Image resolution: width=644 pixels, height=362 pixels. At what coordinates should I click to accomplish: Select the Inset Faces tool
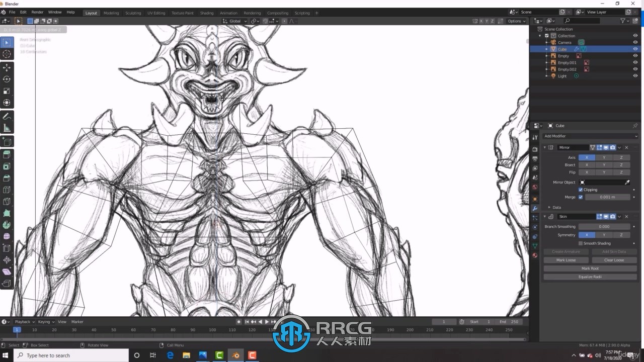7,166
